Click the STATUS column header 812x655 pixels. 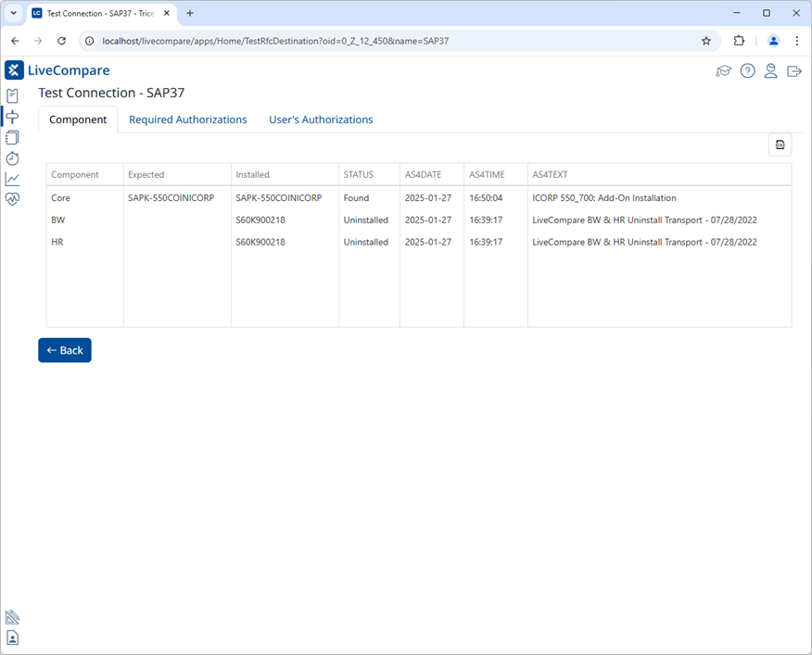pos(358,174)
